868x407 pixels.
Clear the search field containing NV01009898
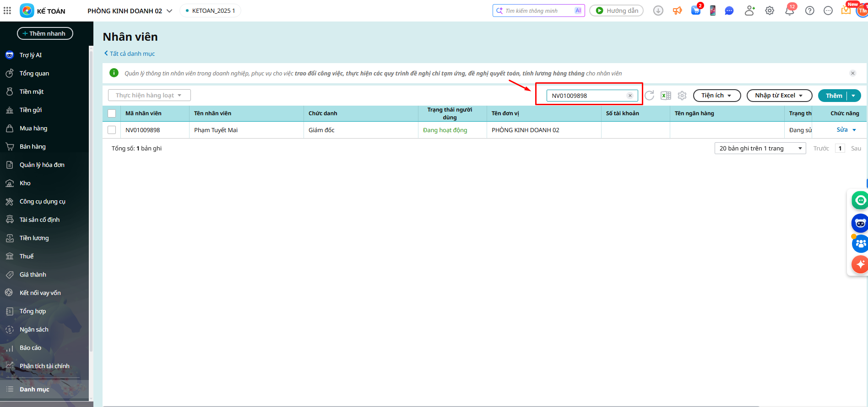[x=630, y=96]
